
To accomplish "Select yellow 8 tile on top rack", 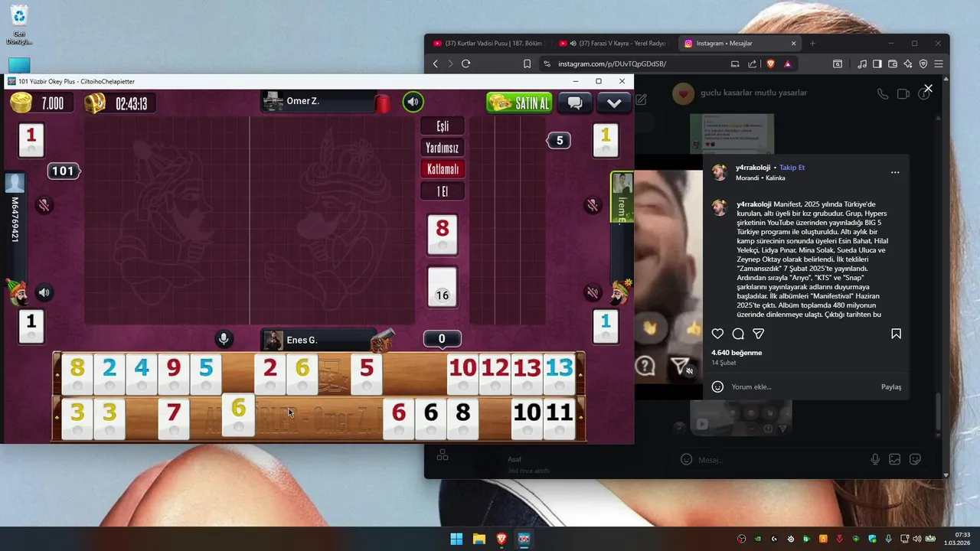I will 77,374.
